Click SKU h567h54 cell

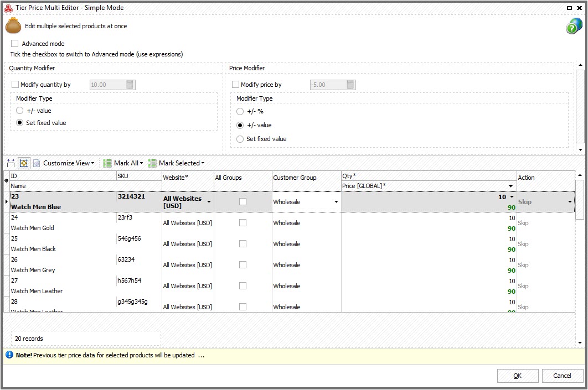coord(139,280)
